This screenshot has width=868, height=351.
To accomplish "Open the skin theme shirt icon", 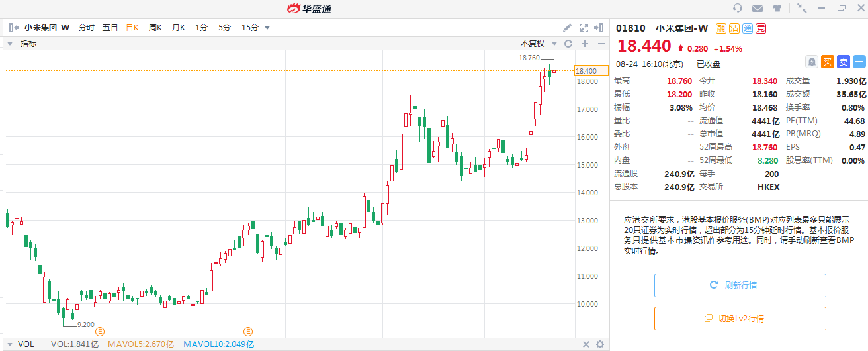I will coord(777,8).
